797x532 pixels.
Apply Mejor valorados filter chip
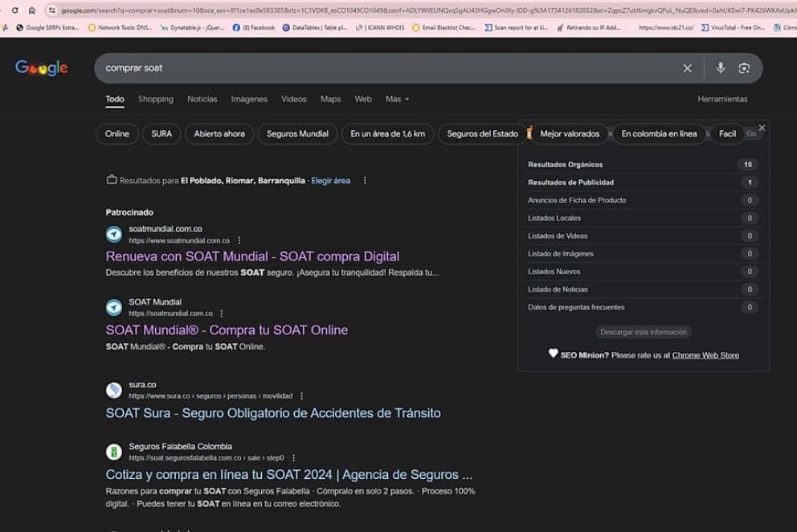570,133
